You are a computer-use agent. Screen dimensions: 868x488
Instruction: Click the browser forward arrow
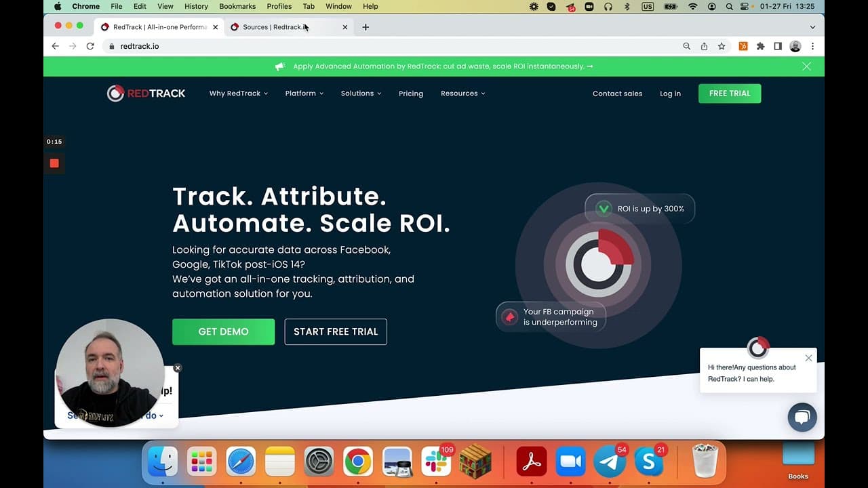point(73,46)
